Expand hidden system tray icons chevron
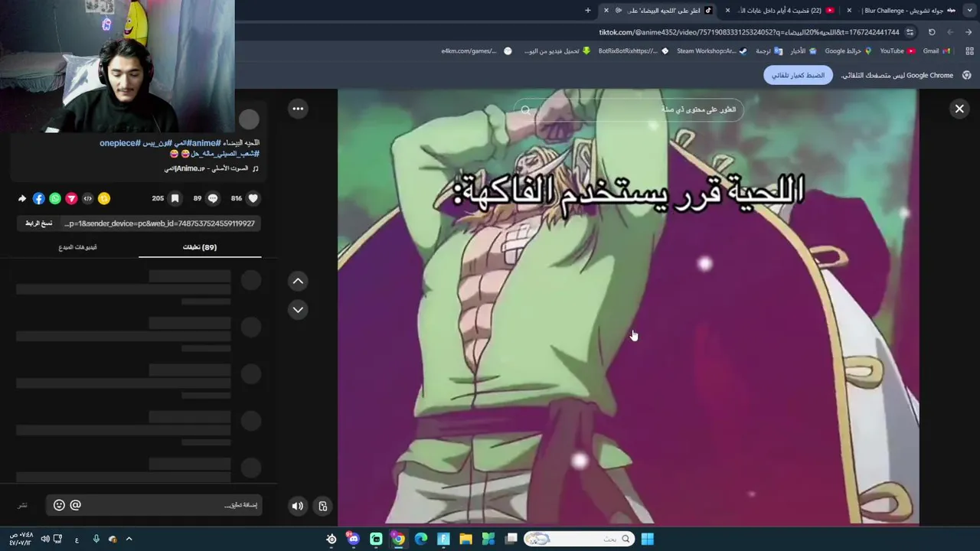 pos(129,539)
